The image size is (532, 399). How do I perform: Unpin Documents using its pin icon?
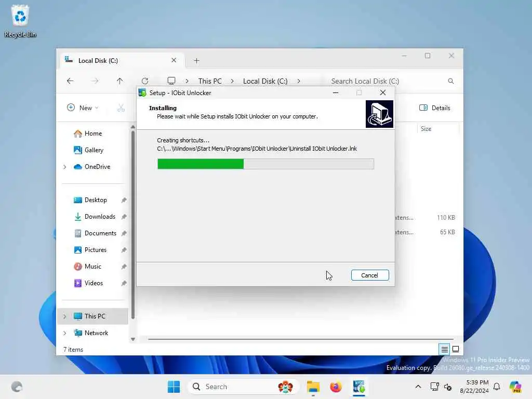pos(124,233)
